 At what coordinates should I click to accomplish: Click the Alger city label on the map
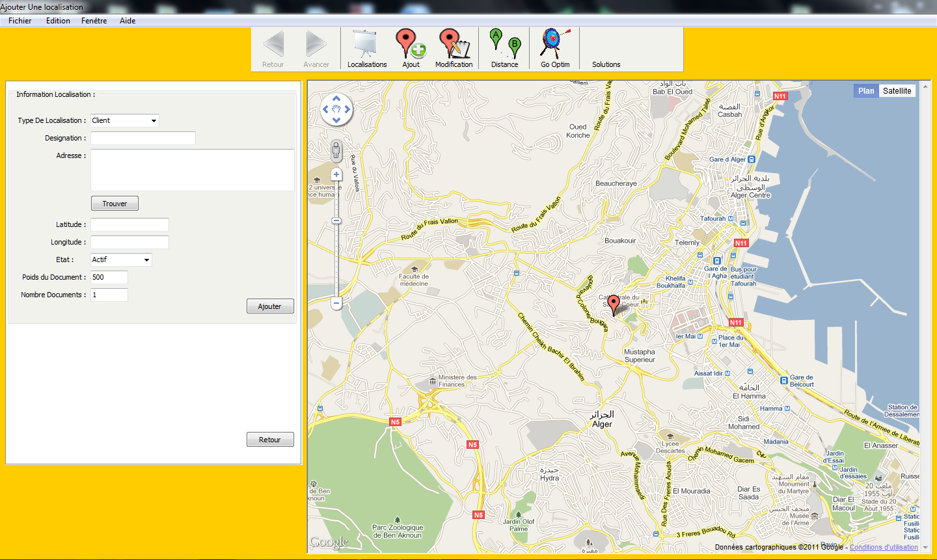click(602, 424)
